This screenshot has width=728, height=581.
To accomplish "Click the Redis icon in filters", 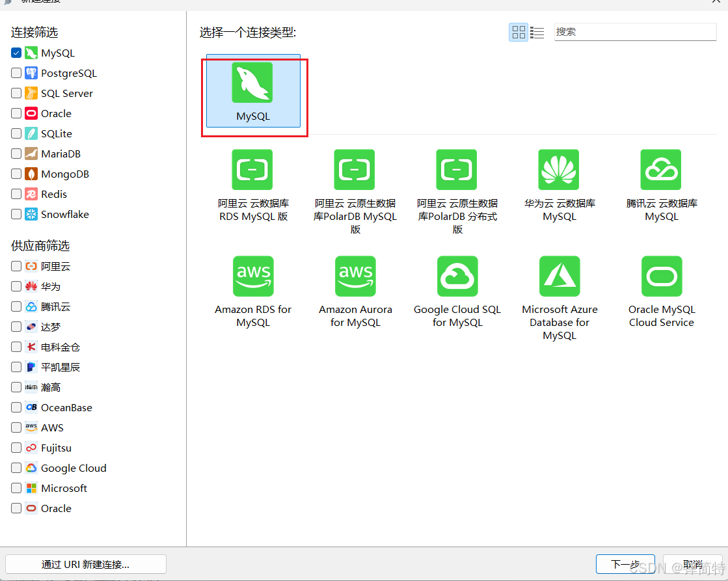I will coord(31,194).
